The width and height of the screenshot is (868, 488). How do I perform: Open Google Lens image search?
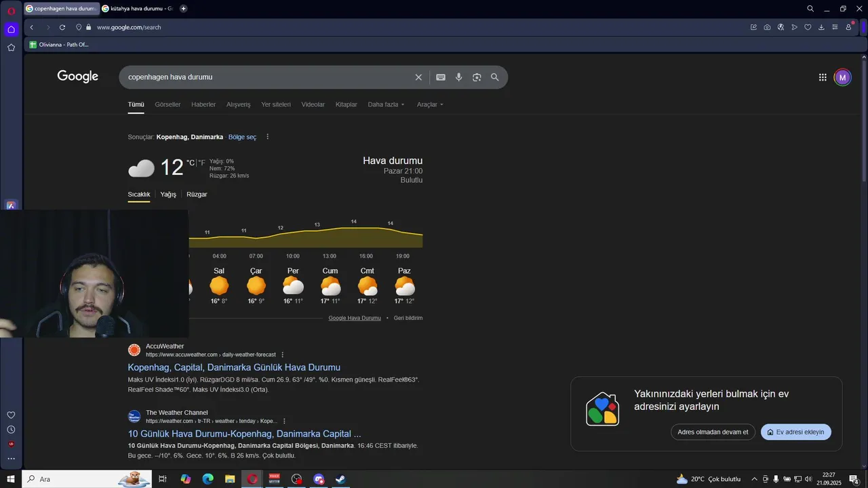477,77
